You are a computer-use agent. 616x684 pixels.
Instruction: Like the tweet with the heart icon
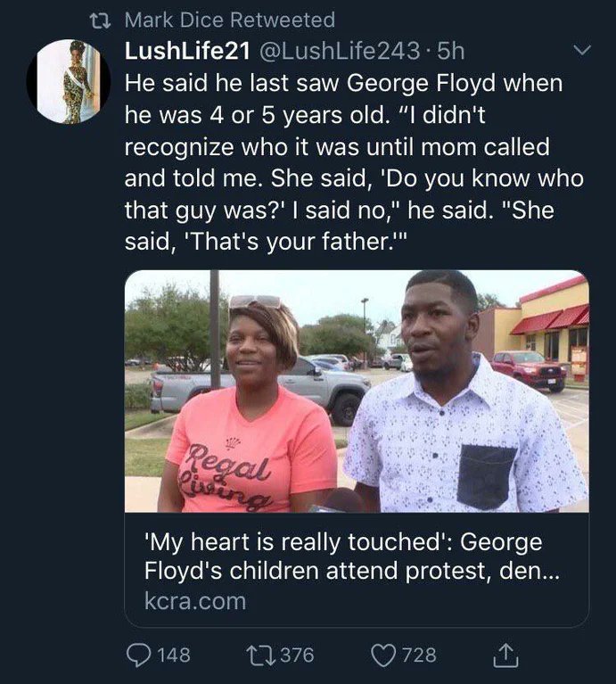click(x=386, y=655)
